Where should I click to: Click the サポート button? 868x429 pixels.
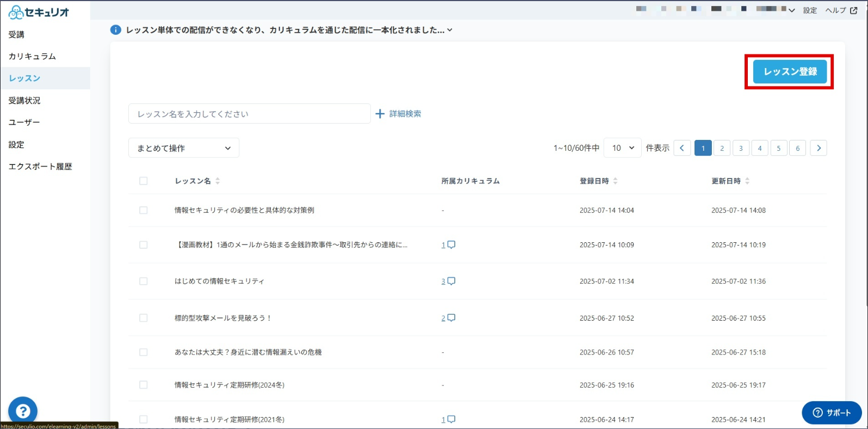[x=832, y=413]
